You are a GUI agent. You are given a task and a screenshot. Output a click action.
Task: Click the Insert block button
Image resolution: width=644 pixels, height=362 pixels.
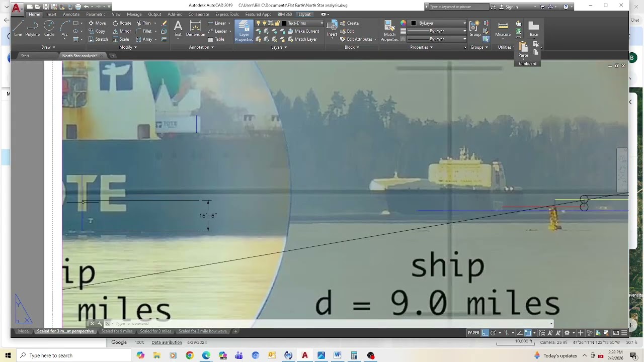tap(332, 29)
